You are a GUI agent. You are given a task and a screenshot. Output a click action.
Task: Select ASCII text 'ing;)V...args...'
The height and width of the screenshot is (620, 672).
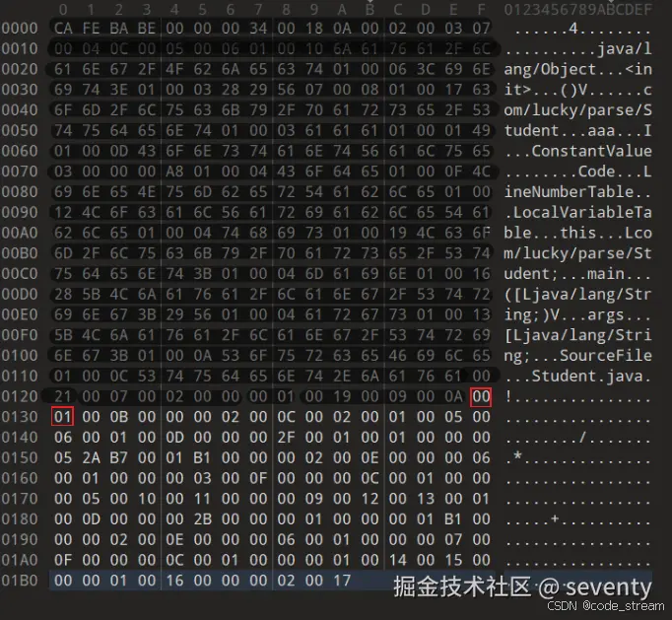click(577, 314)
